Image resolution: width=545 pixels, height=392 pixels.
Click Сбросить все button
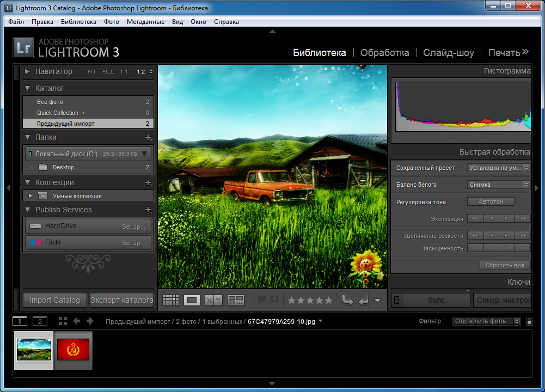pyautogui.click(x=505, y=265)
